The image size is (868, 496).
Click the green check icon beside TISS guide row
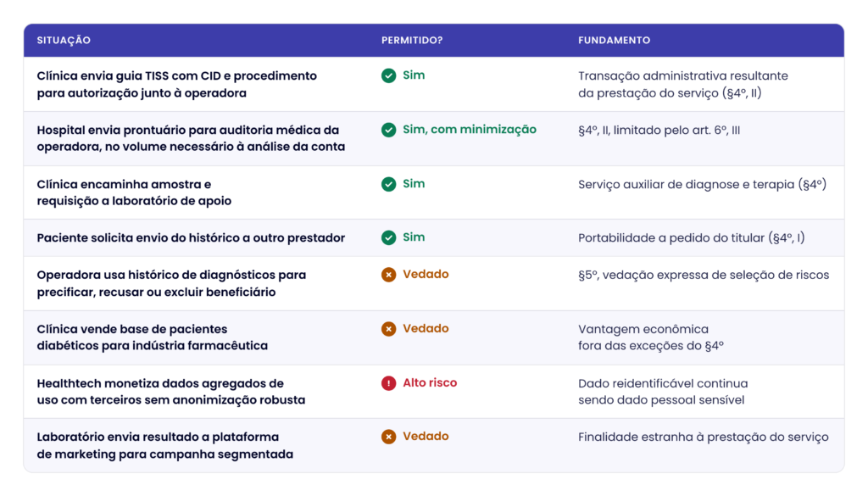pos(388,75)
